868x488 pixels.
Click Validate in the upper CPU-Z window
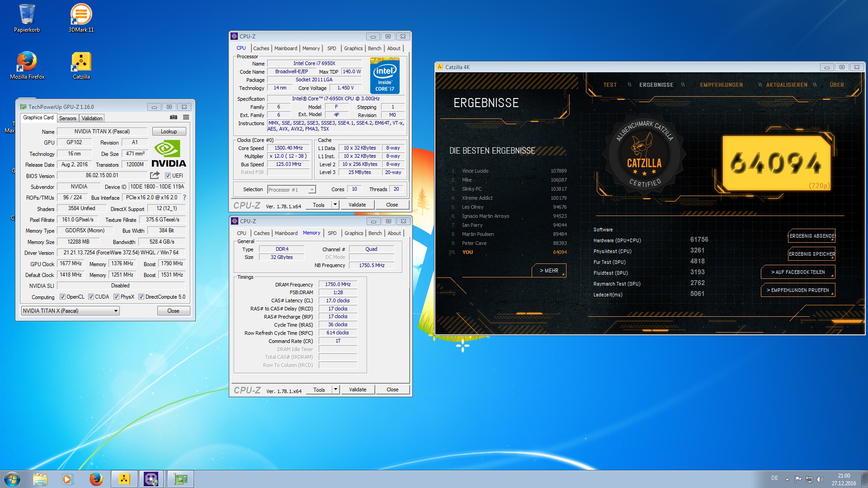click(357, 205)
